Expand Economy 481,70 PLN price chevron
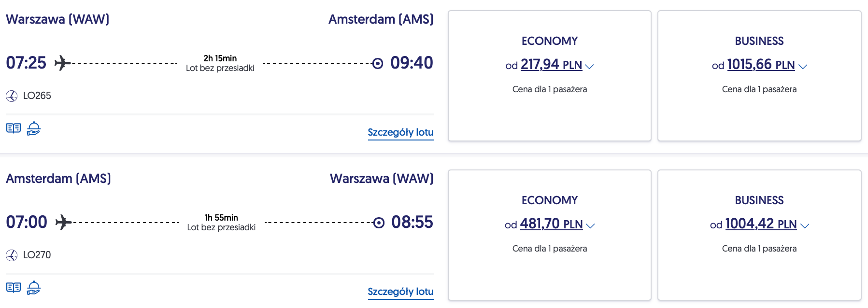This screenshot has height=308, width=868. [590, 225]
